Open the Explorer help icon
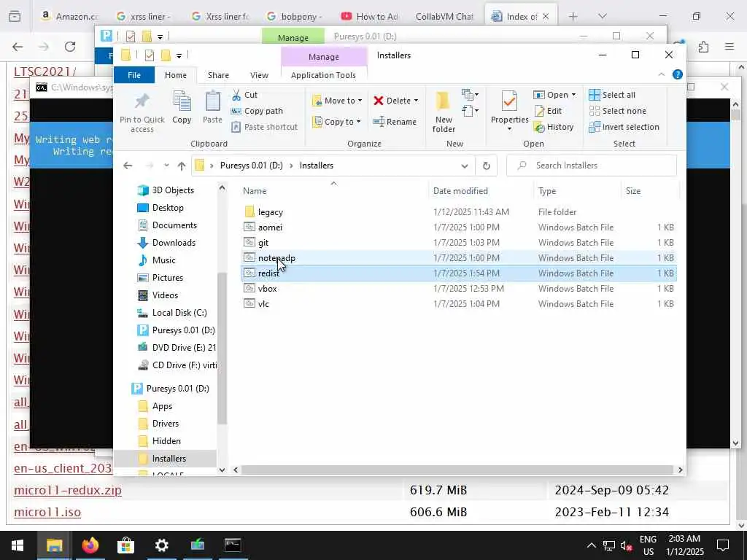 [678, 75]
